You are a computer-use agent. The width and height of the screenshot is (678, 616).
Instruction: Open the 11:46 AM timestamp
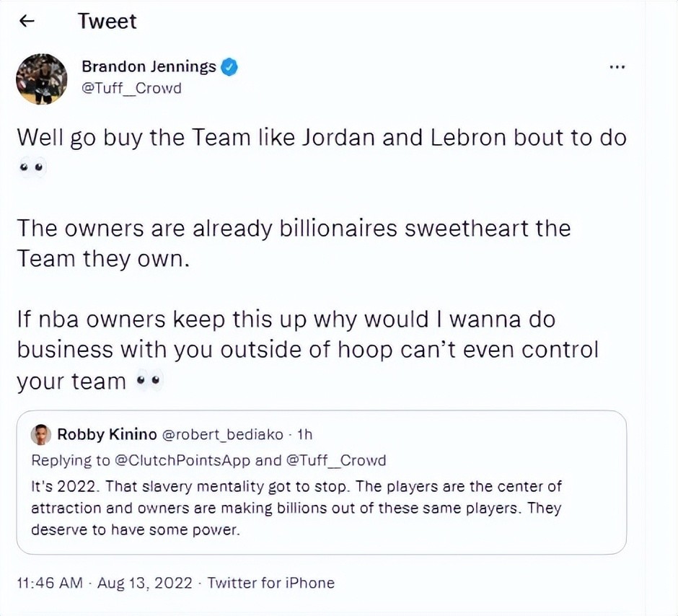pos(50,583)
